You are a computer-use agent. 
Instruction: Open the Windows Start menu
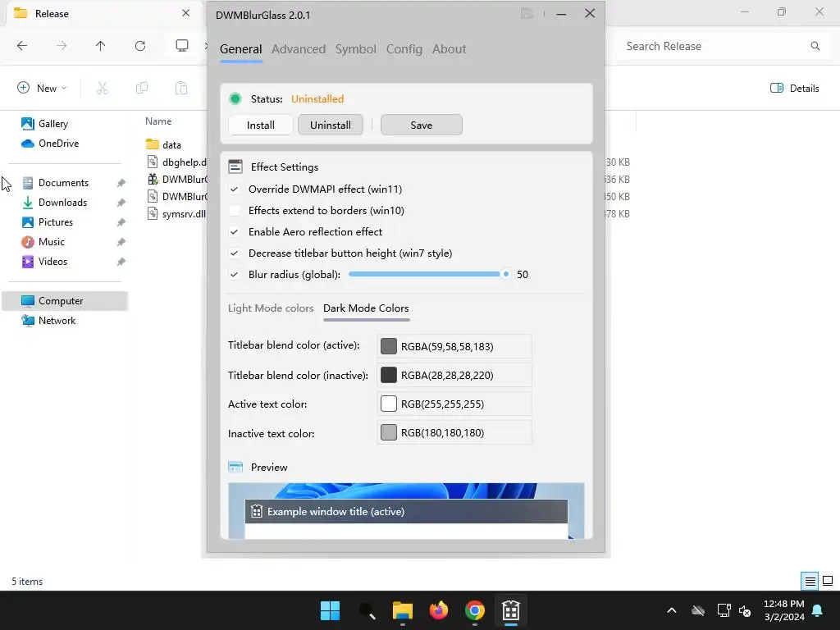[x=330, y=610]
